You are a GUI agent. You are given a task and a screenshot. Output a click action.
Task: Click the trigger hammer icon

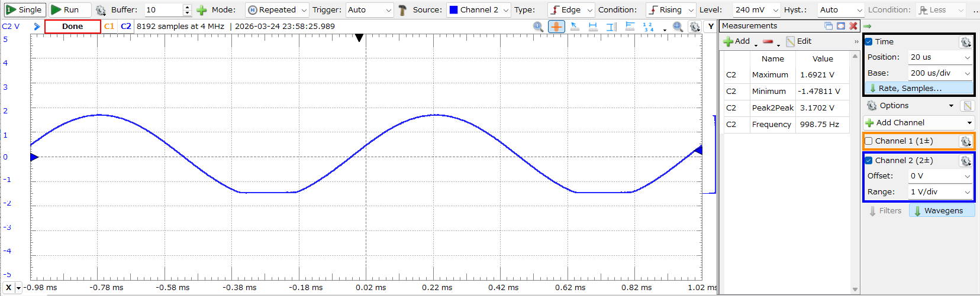tap(402, 10)
